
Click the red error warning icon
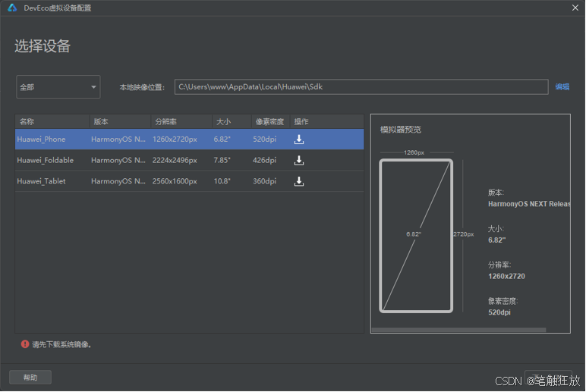pos(25,344)
